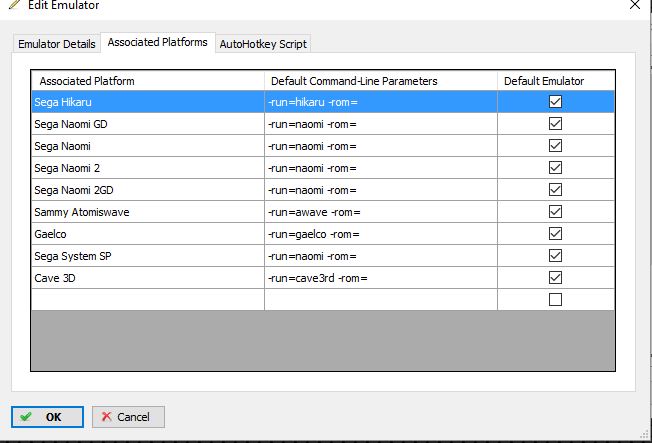This screenshot has width=652, height=443.
Task: Check the empty row's Default Emulator box
Action: [556, 299]
